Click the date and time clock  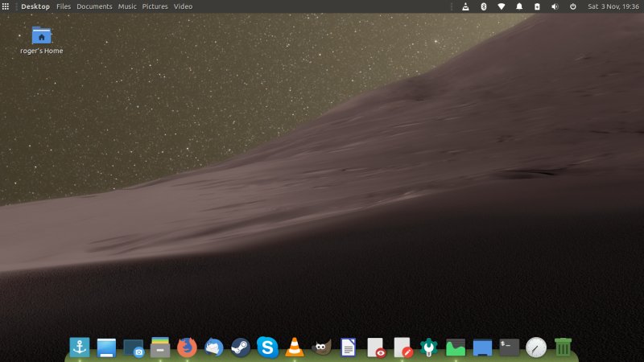coord(613,6)
